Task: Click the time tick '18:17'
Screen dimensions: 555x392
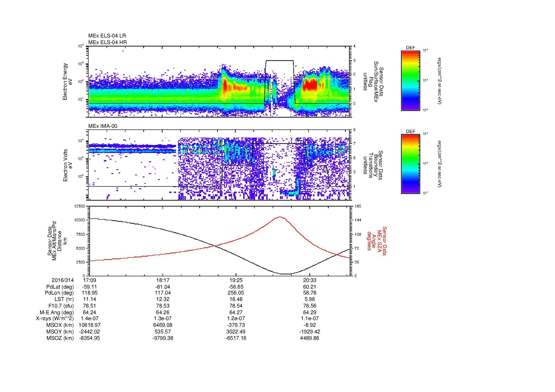Action: point(163,280)
